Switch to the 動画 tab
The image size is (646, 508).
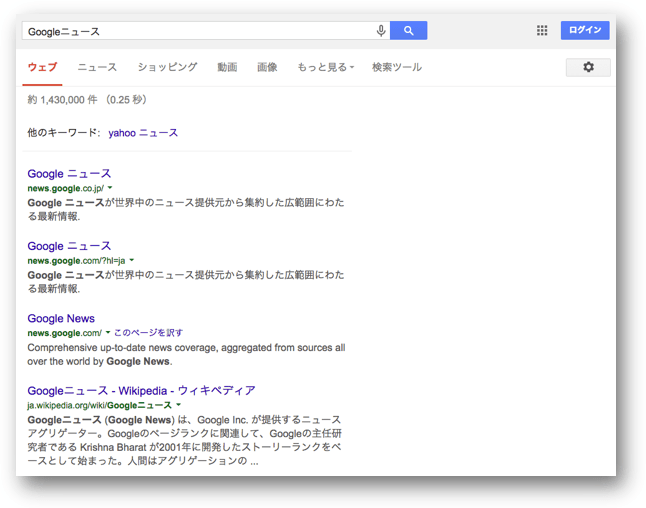[227, 67]
